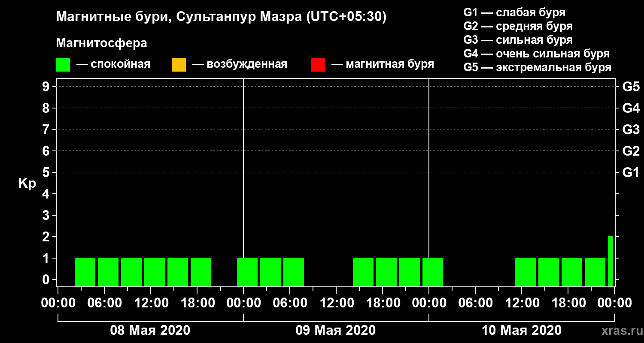Click the '12:00' time label above 10 Мая
Image resolution: width=644 pixels, height=343 pixels.
522,303
